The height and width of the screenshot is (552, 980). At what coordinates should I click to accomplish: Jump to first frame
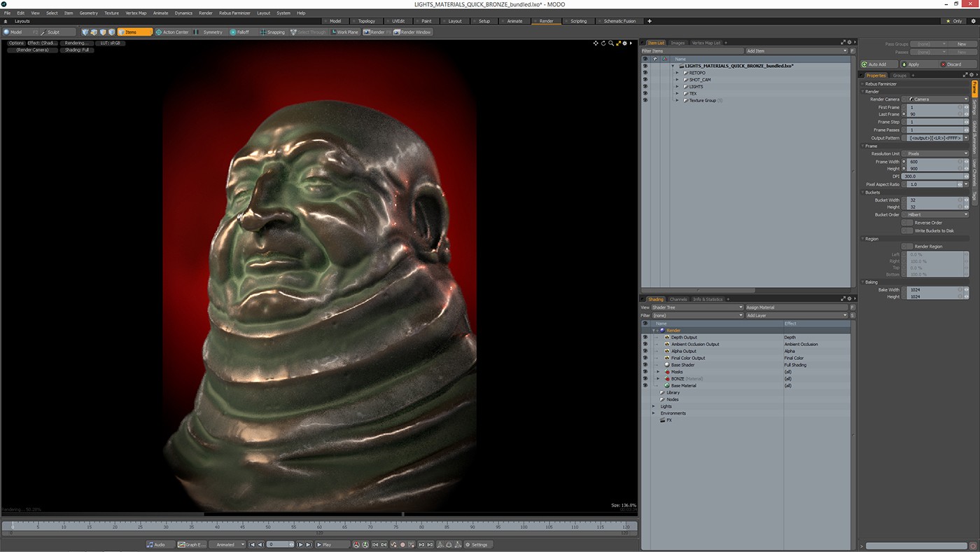point(252,544)
